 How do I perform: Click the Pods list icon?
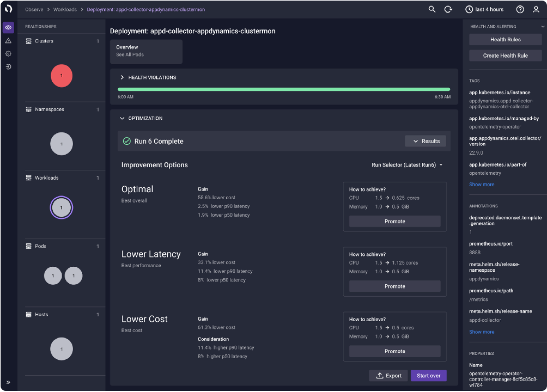point(28,246)
